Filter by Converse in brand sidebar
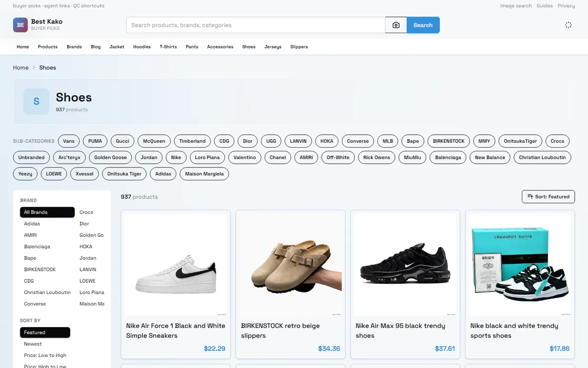Screen dimensions: 588x368 pos(35,304)
